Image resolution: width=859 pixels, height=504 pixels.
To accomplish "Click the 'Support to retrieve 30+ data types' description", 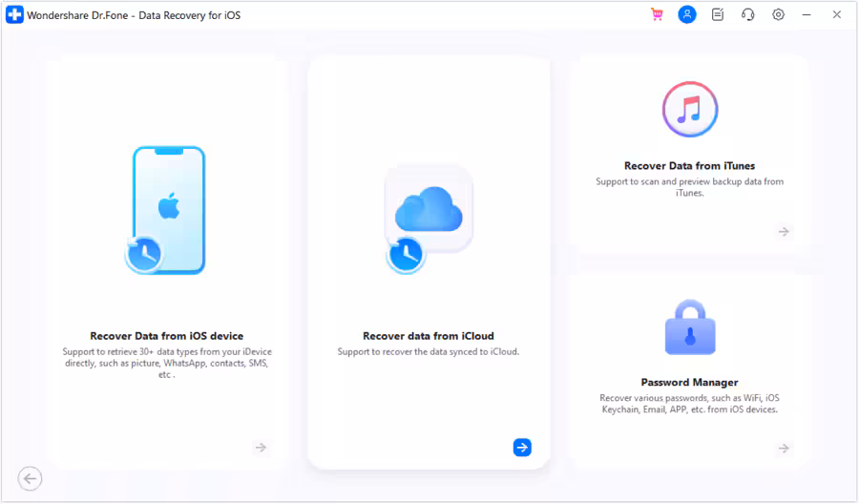I will tap(166, 364).
